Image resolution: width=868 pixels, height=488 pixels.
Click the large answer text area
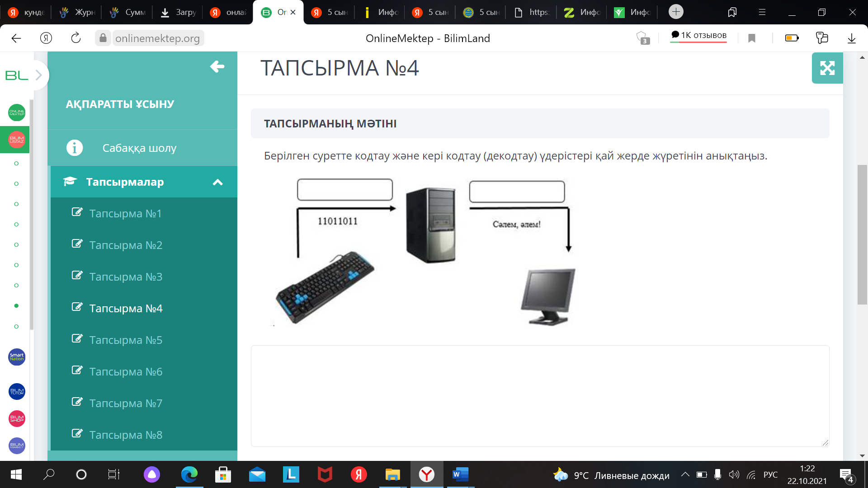540,396
